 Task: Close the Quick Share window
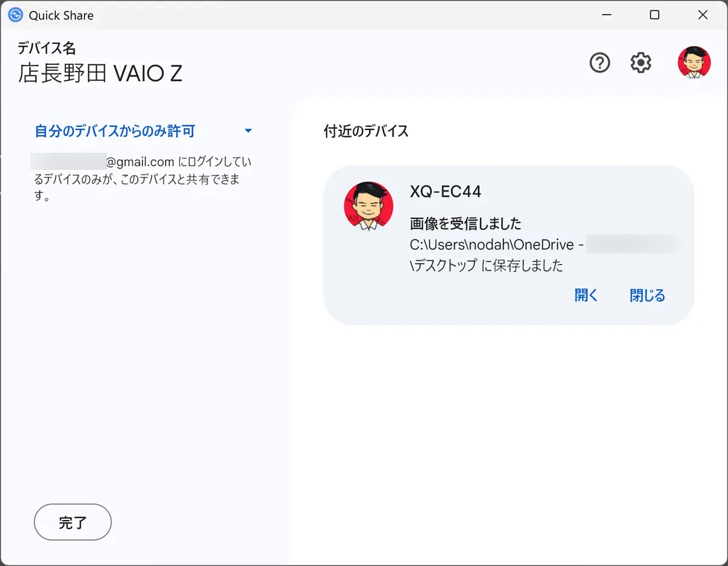pyautogui.click(x=703, y=15)
